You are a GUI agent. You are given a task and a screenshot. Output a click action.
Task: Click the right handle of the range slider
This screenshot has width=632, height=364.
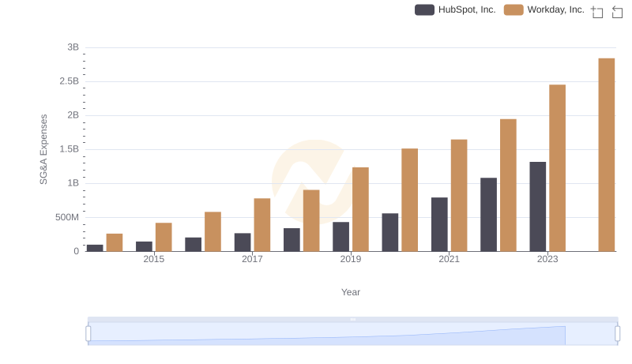(617, 334)
